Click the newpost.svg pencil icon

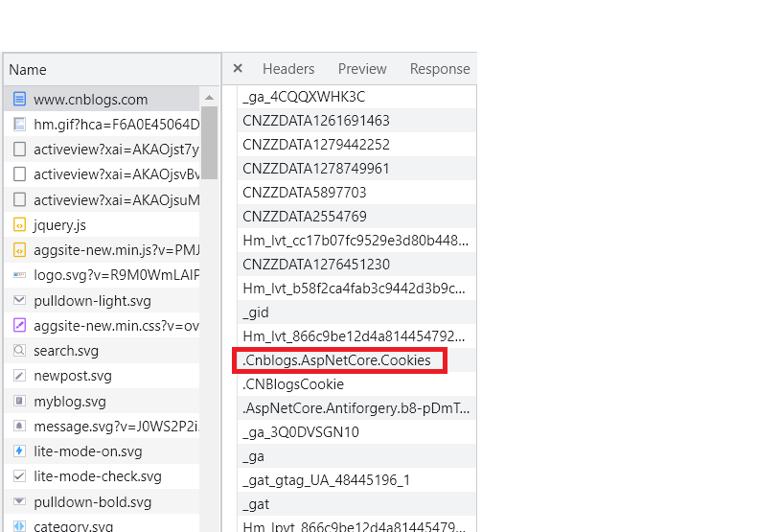click(x=19, y=376)
